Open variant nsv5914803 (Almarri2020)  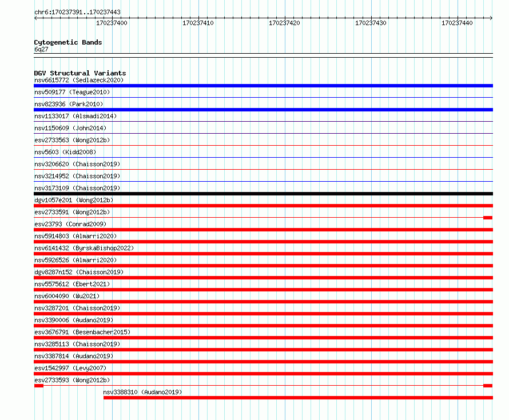point(75,236)
